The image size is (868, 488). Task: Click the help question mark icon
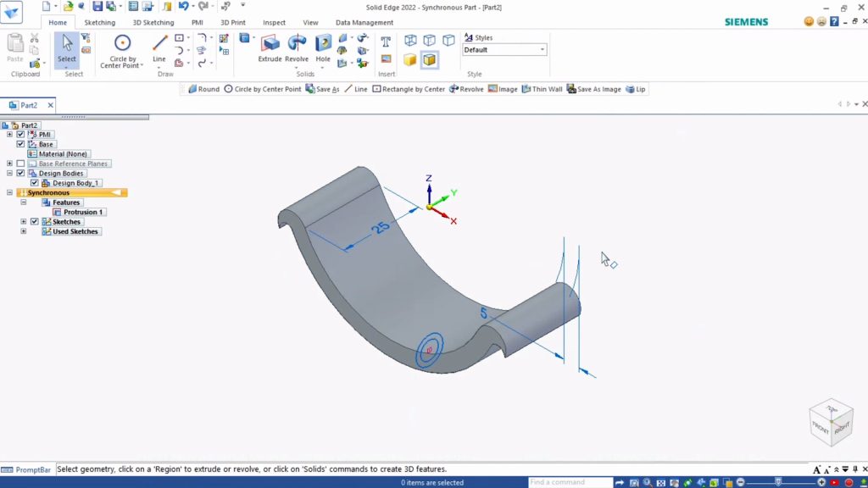tap(834, 21)
